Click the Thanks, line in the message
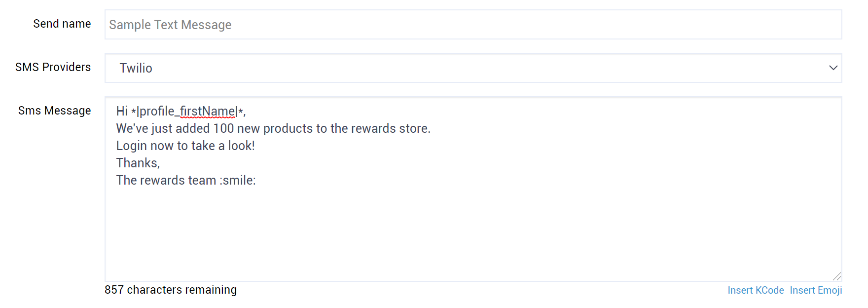The image size is (868, 308). tap(138, 163)
